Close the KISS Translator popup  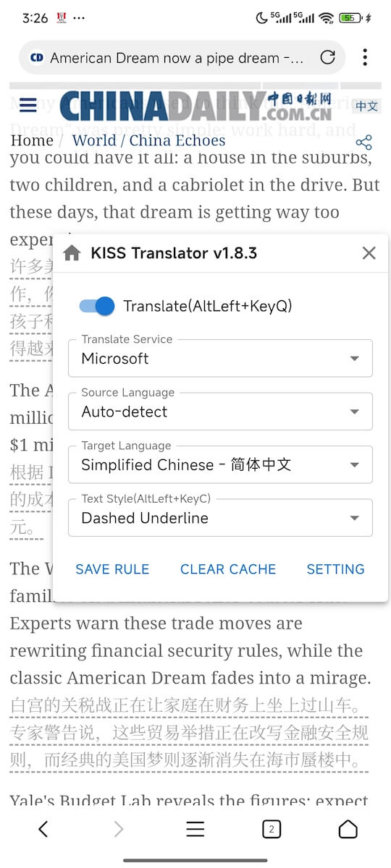tap(369, 253)
